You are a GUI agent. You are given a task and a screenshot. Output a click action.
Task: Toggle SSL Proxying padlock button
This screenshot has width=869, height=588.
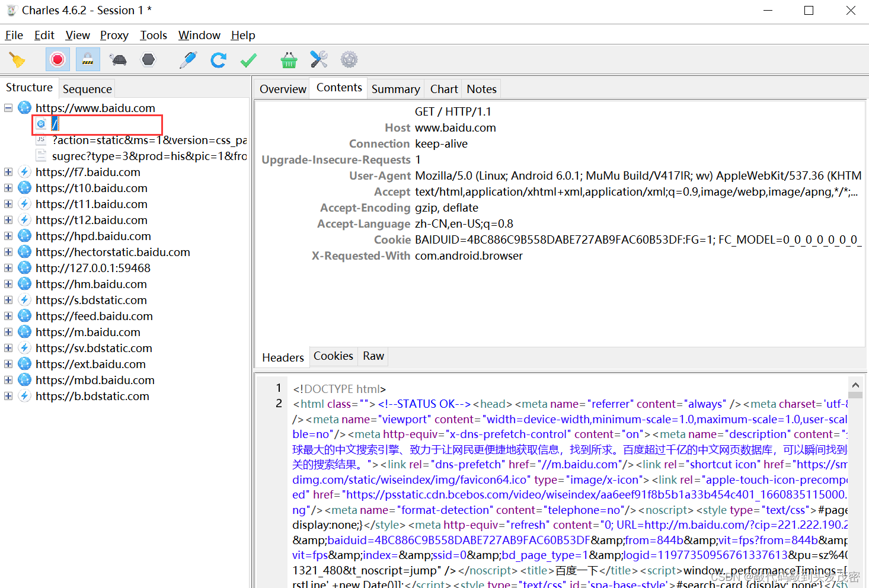click(x=88, y=60)
